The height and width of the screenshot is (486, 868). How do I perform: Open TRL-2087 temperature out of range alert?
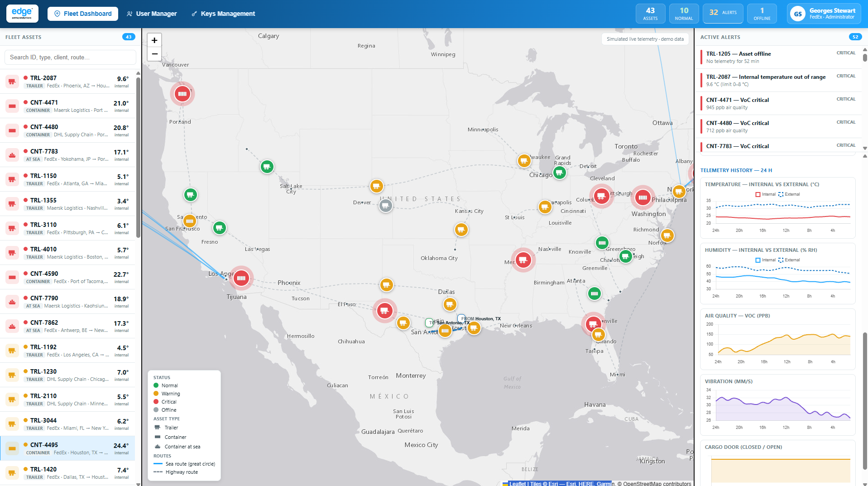(777, 80)
